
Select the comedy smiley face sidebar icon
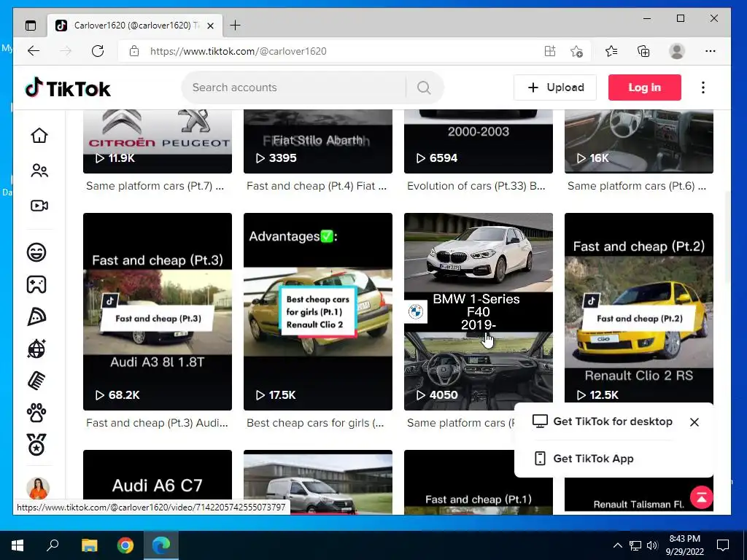point(36,252)
